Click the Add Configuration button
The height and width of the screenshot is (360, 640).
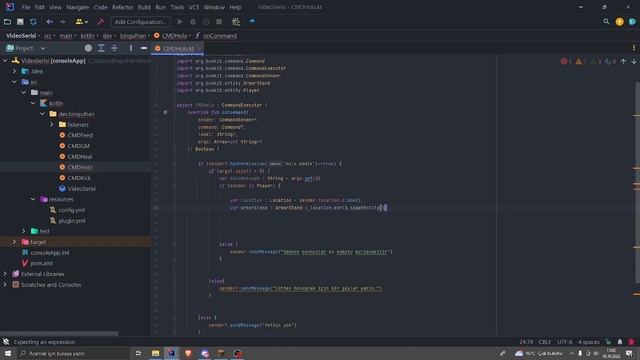[x=140, y=22]
